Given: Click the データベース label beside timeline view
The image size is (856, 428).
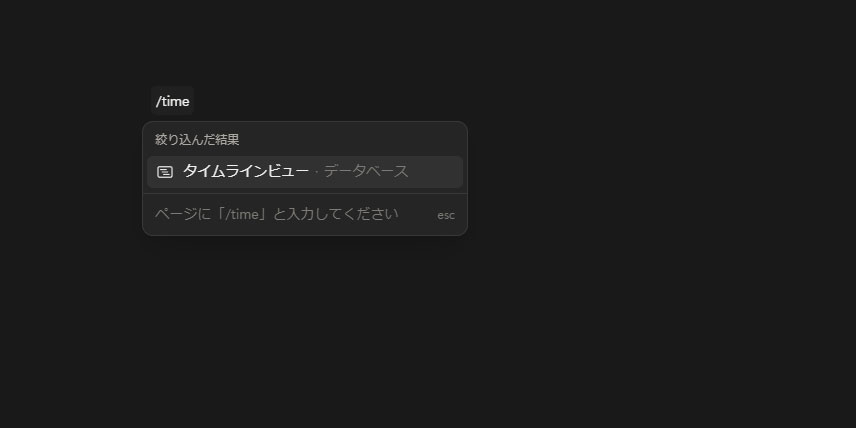Looking at the screenshot, I should [x=366, y=171].
